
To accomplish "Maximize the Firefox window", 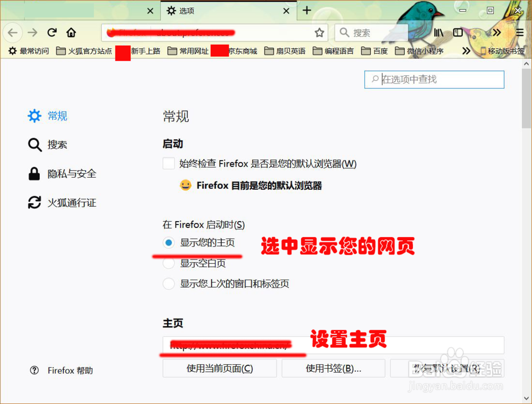I will 490,10.
